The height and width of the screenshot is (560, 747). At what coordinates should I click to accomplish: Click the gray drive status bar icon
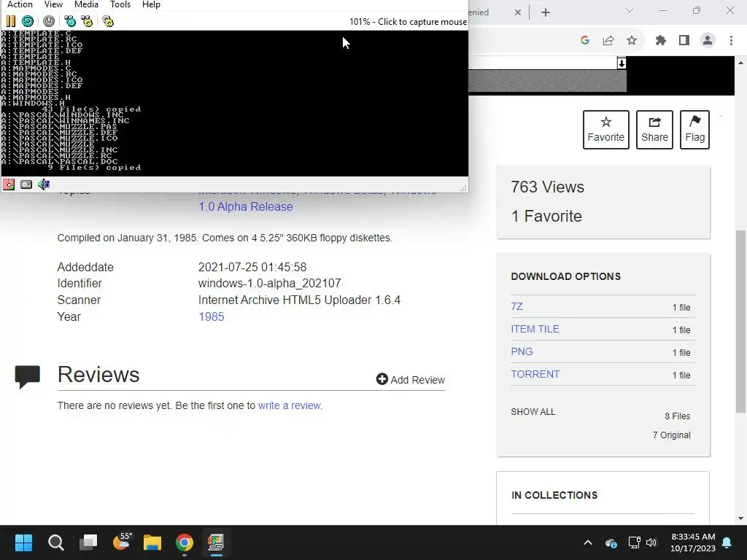[26, 184]
